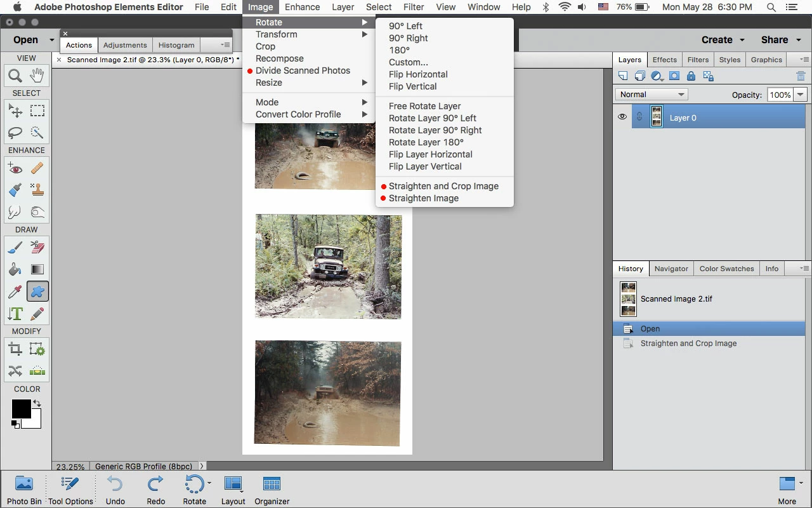Reset default black and white colors
Image resolution: width=812 pixels, height=508 pixels.
pyautogui.click(x=15, y=424)
